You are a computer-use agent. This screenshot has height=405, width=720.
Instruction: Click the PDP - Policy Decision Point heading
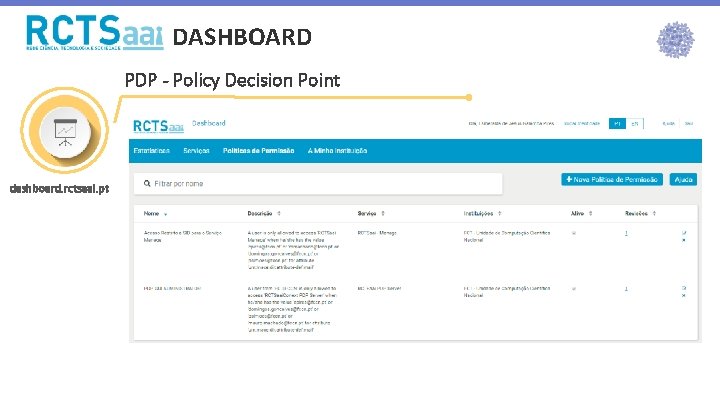tap(232, 80)
